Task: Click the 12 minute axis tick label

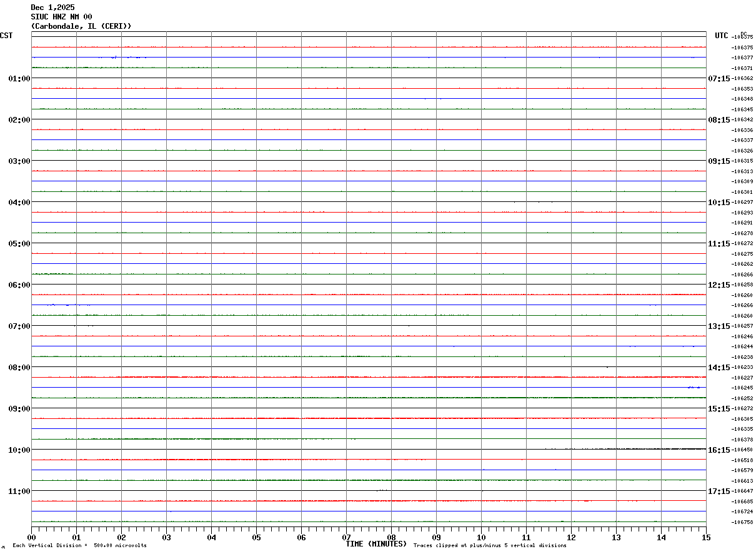Action: (572, 537)
